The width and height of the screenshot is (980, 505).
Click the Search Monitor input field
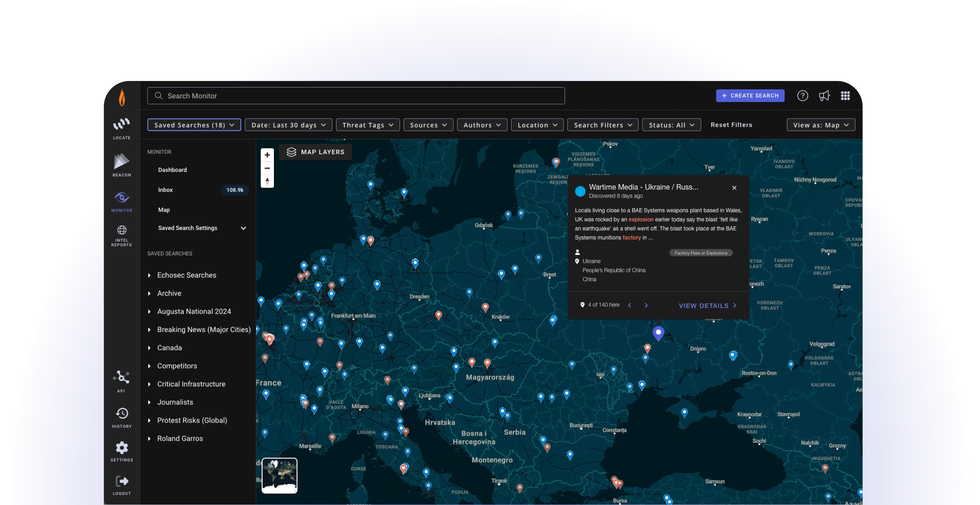tap(356, 96)
